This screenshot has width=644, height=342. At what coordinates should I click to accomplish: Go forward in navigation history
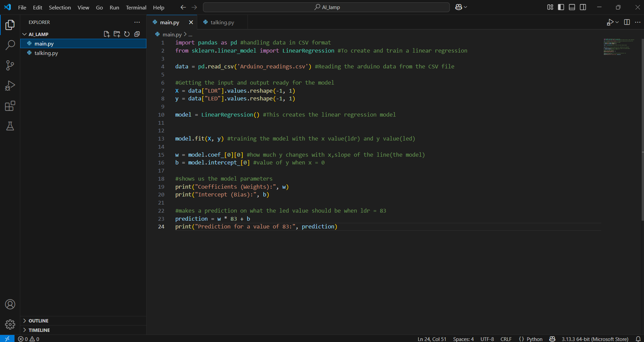(194, 7)
